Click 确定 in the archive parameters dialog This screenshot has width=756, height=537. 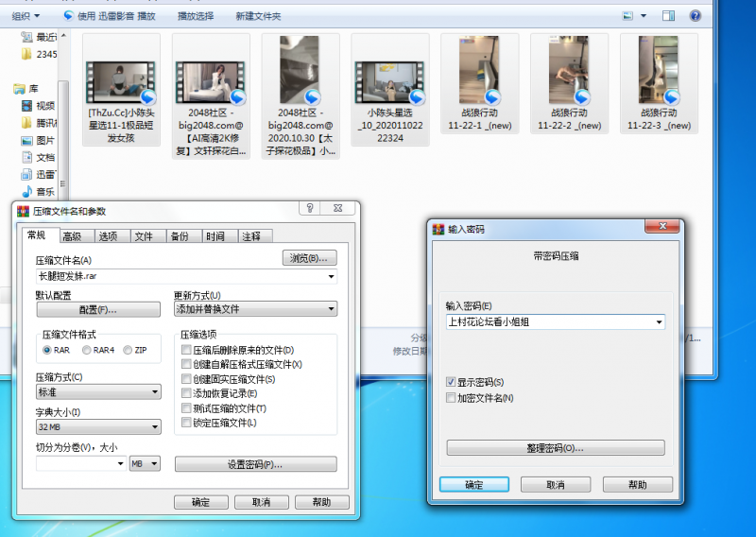[x=201, y=502]
